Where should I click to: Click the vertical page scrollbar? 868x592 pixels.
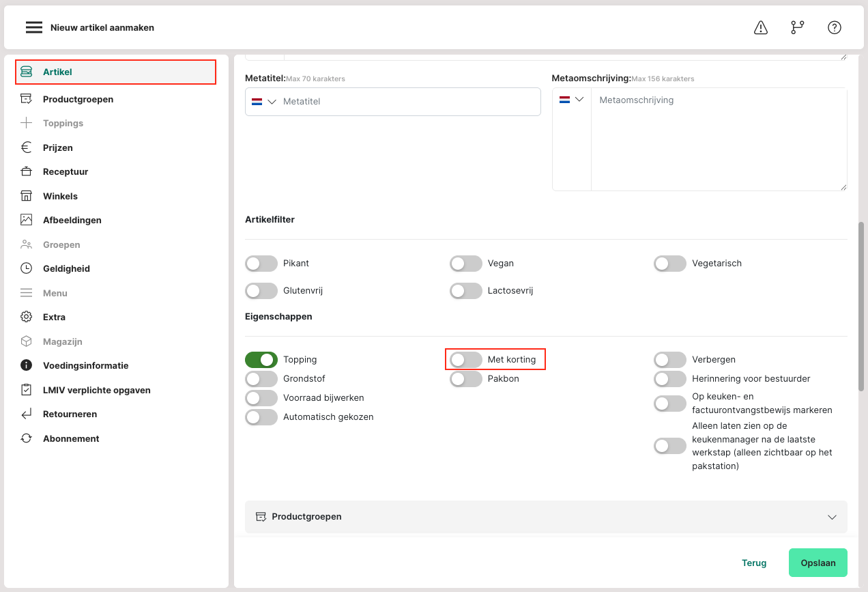(x=861, y=307)
